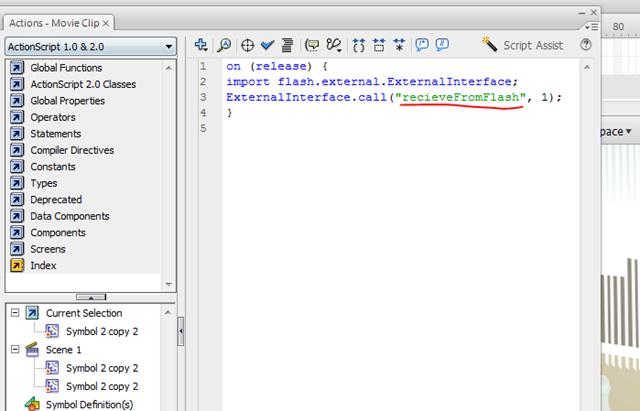Click the Insert target path crosshair icon

(247, 45)
